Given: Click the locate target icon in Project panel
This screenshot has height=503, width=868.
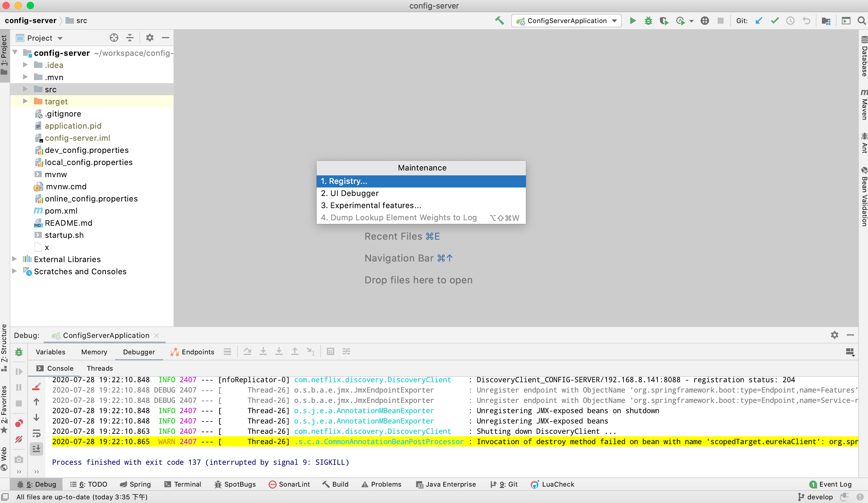Looking at the screenshot, I should click(x=114, y=38).
